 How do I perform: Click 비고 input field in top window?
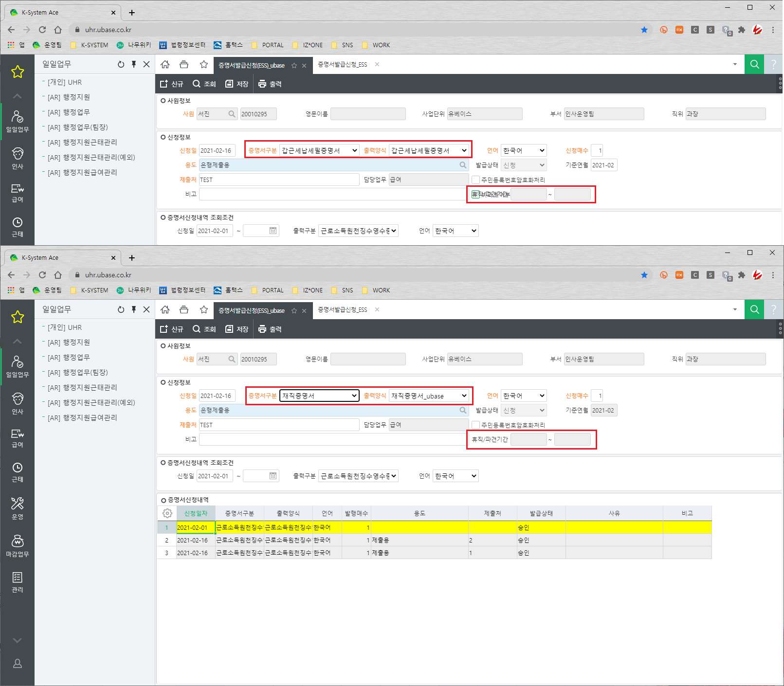pos(333,194)
